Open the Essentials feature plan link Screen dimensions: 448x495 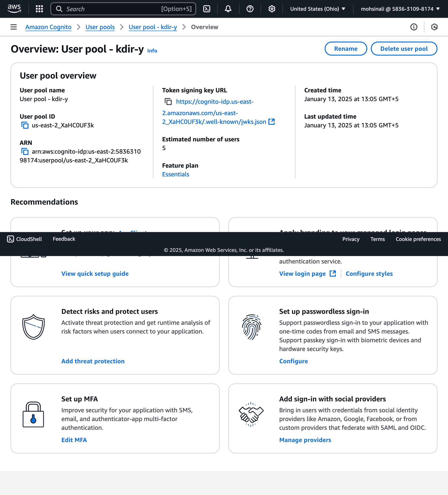coord(175,174)
